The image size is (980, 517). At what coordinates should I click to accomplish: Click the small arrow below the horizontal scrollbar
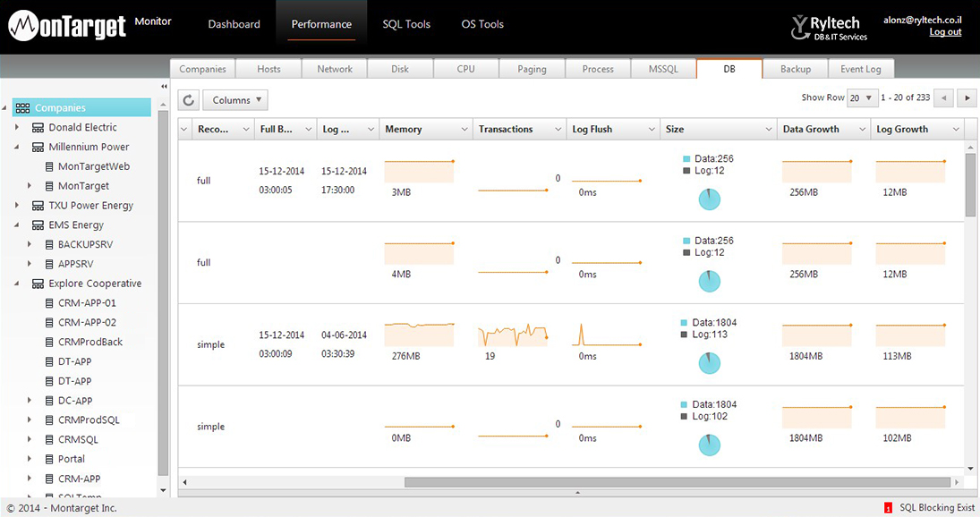click(577, 493)
